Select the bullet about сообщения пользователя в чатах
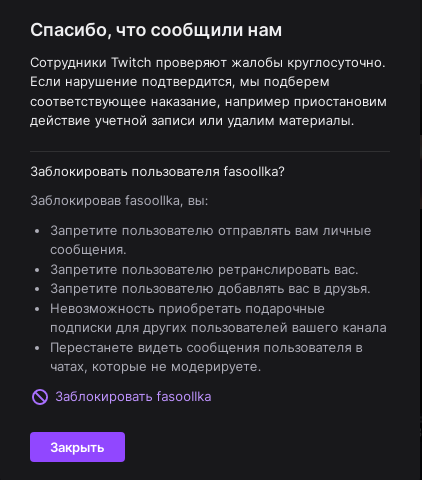The height and width of the screenshot is (480, 422). point(206,357)
